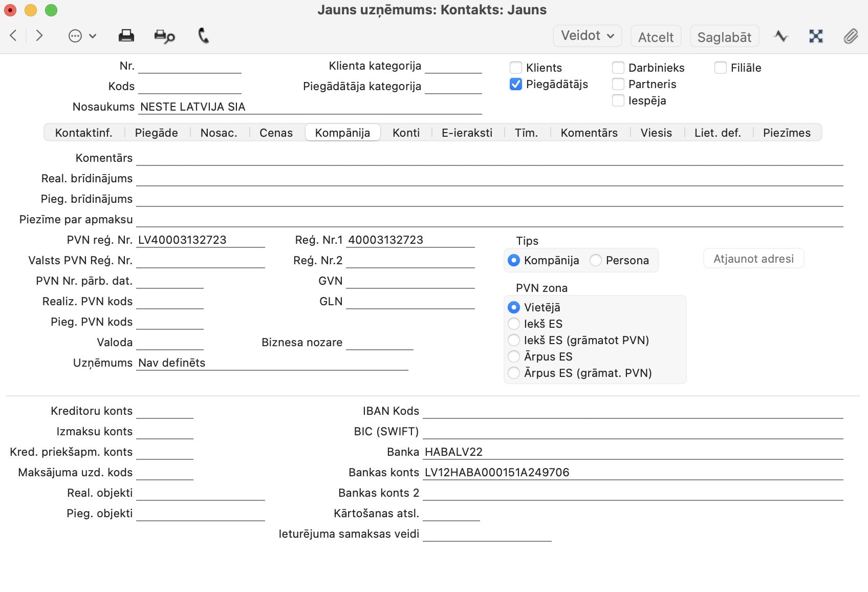
Task: Click the activity waveform icon
Action: pos(781,36)
